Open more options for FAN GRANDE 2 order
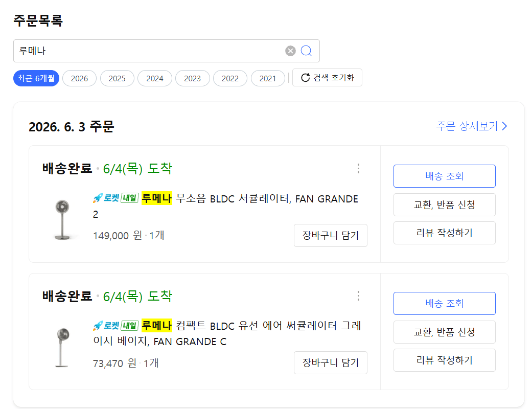Image resolution: width=532 pixels, height=409 pixels. pyautogui.click(x=358, y=168)
